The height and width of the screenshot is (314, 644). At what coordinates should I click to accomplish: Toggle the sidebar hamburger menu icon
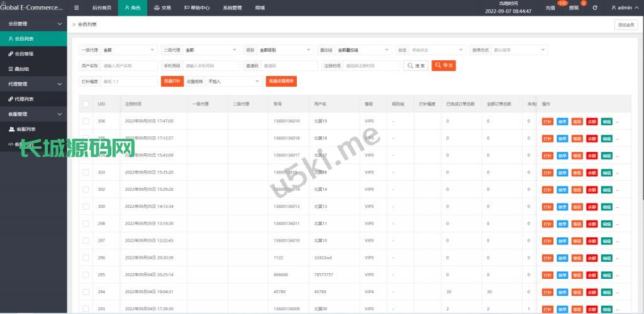coord(77,8)
